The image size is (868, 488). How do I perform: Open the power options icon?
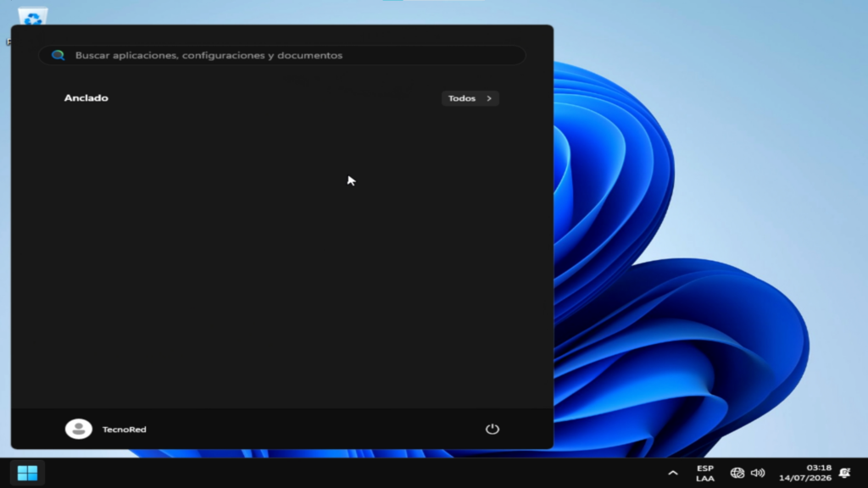tap(492, 429)
